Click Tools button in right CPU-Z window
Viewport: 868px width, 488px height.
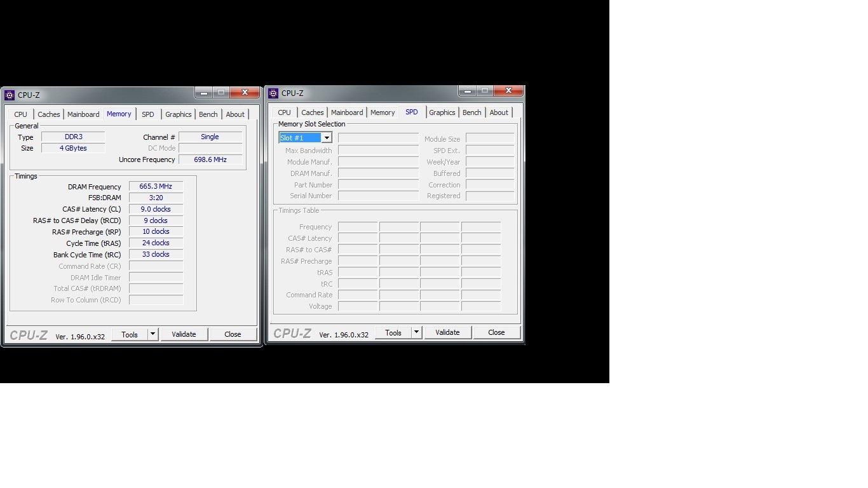[x=393, y=332]
